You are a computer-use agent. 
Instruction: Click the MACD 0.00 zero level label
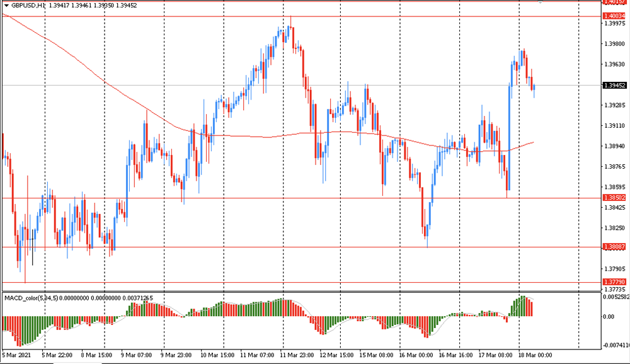610,317
